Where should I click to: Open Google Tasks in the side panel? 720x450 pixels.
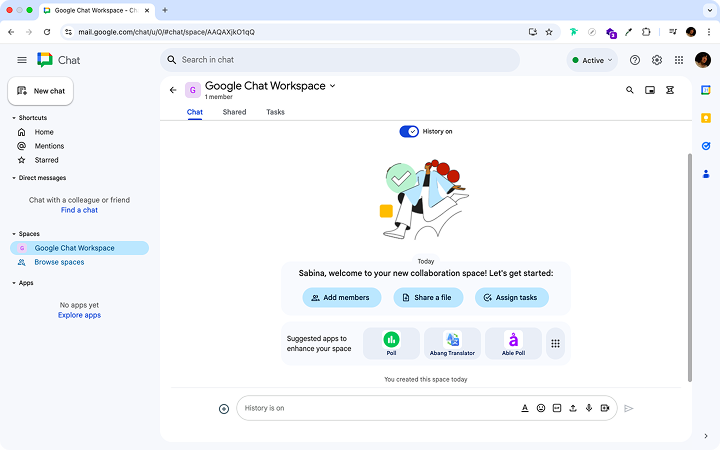(x=706, y=146)
